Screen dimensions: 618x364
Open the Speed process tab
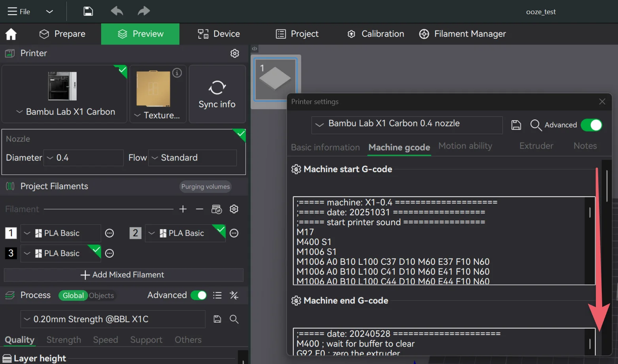(106, 340)
